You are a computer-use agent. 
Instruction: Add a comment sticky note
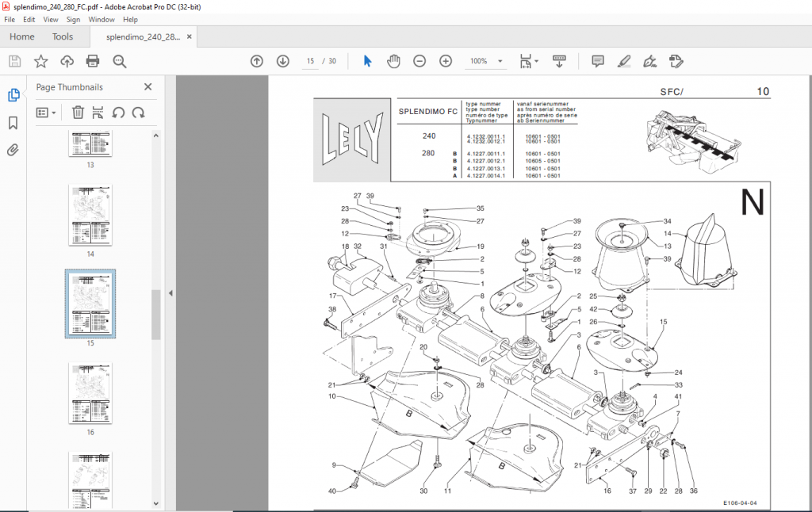(598, 61)
